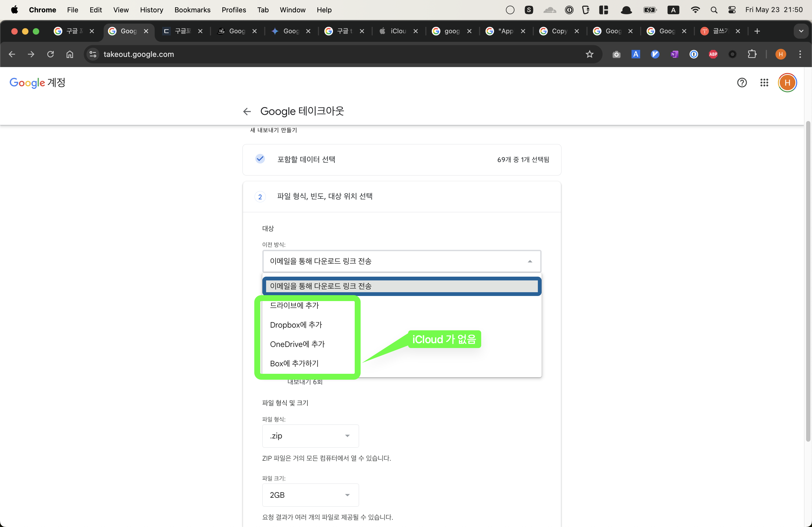Screen dimensions: 812x527
Task: Open the .zip file type dropdown
Action: click(x=310, y=436)
